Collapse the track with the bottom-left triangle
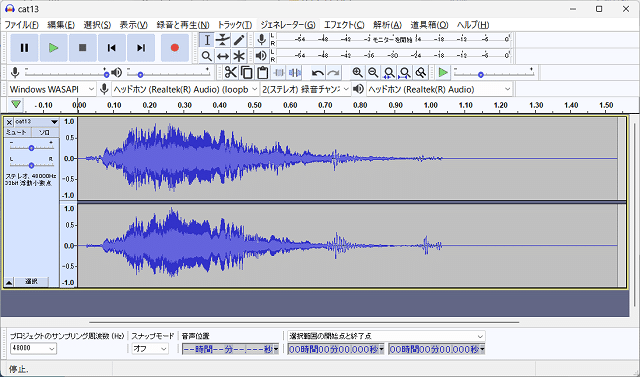The height and width of the screenshot is (377, 640). [9, 282]
